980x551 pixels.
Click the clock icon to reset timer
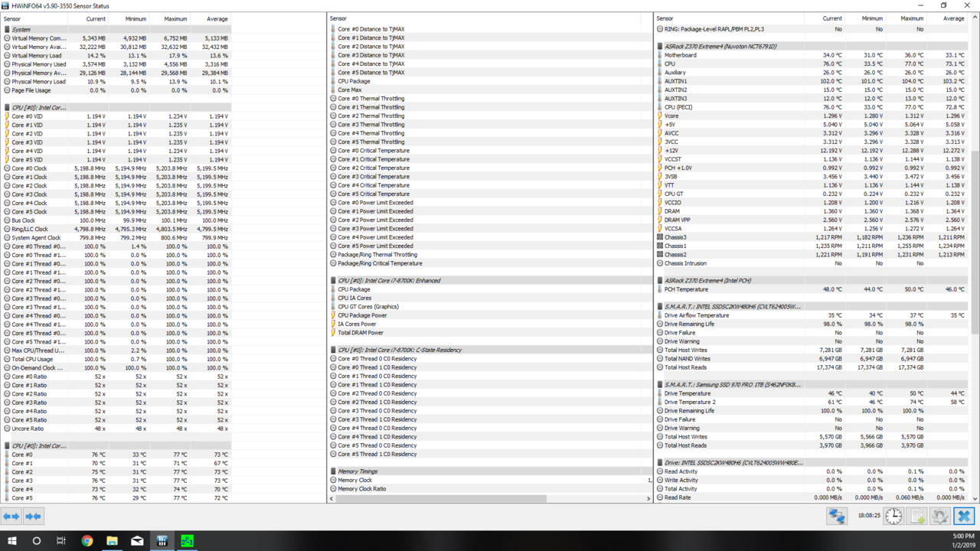tap(893, 517)
